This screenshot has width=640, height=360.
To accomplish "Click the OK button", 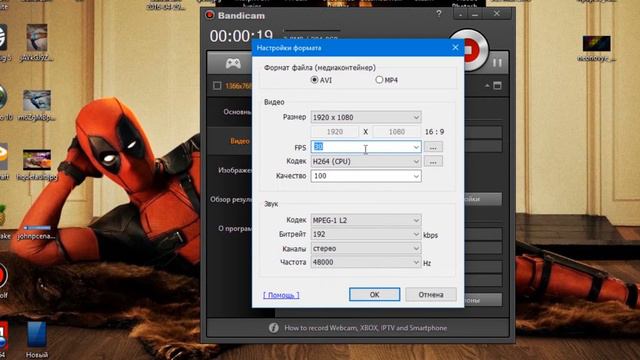I will click(x=374, y=294).
